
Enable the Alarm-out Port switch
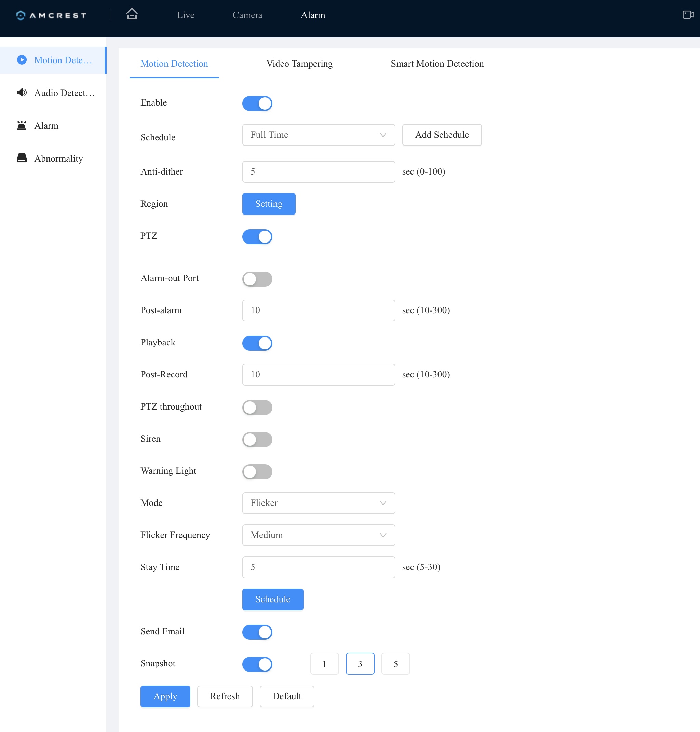[257, 279]
